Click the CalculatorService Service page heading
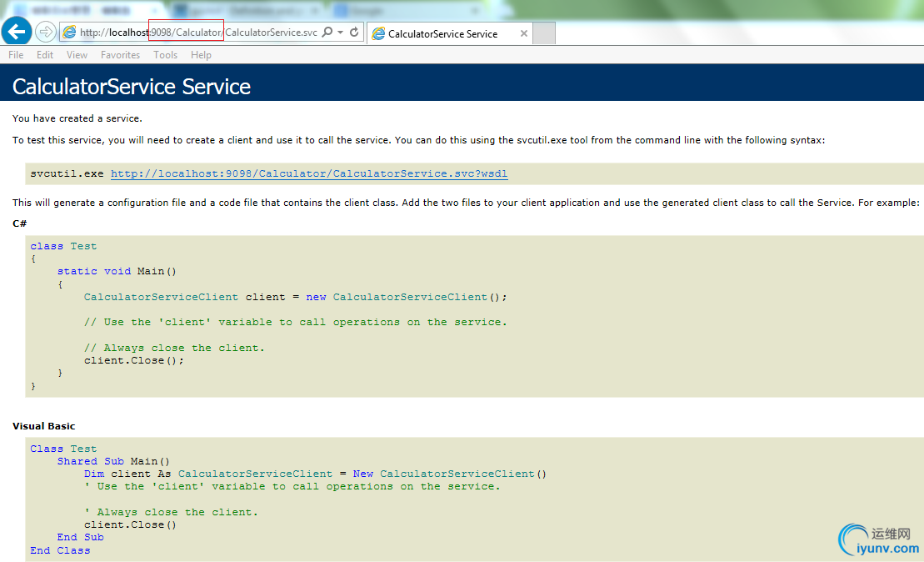924x562 pixels. point(132,87)
